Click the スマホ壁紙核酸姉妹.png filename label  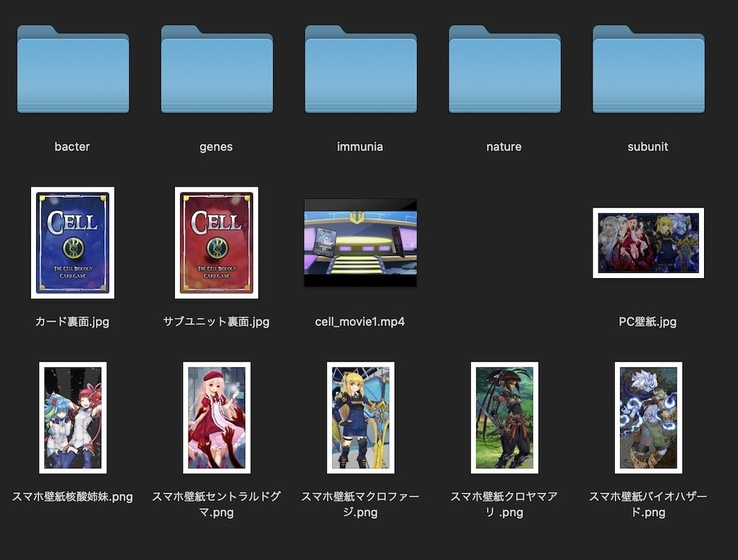72,497
